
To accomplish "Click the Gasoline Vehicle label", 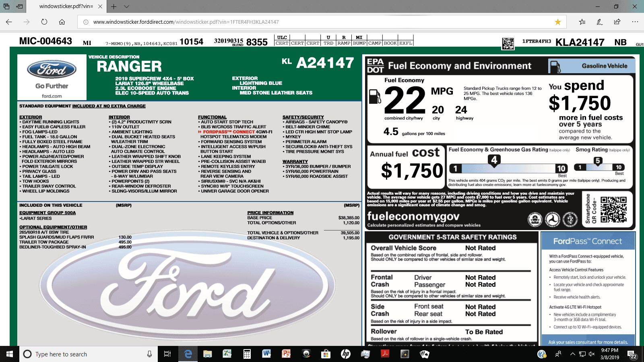I will (x=605, y=66).
